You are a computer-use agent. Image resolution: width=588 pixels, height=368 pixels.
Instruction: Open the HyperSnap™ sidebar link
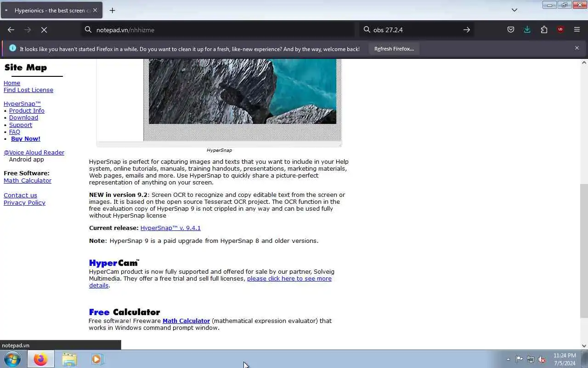22,104
